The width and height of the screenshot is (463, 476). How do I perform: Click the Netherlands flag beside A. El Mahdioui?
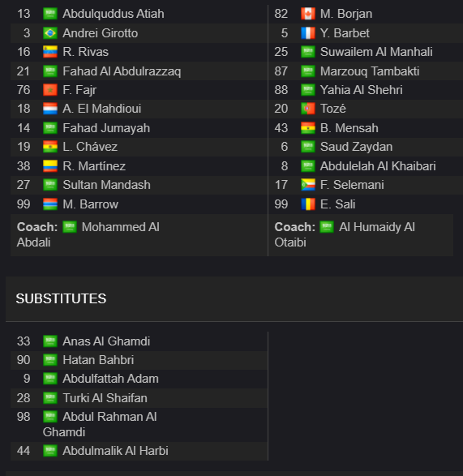(x=50, y=109)
